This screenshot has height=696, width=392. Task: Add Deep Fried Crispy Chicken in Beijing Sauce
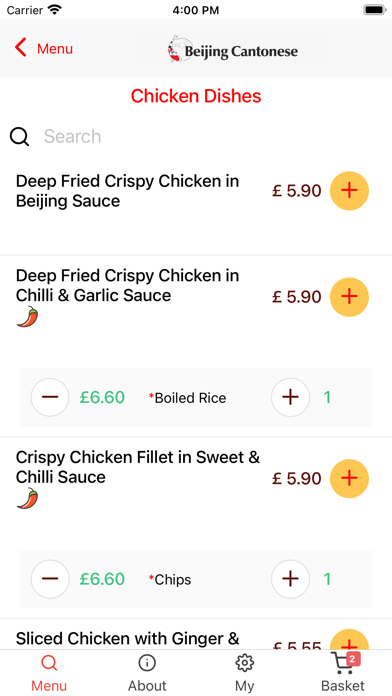[349, 191]
